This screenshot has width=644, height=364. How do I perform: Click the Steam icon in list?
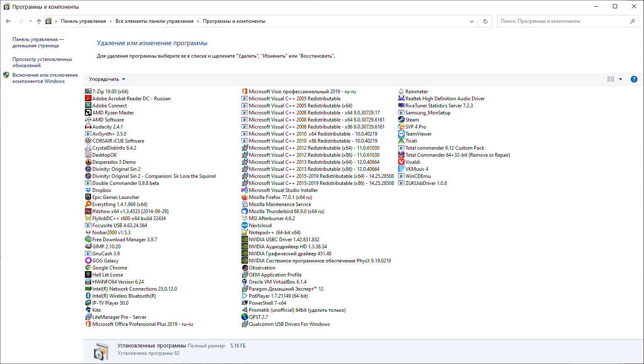click(x=401, y=120)
